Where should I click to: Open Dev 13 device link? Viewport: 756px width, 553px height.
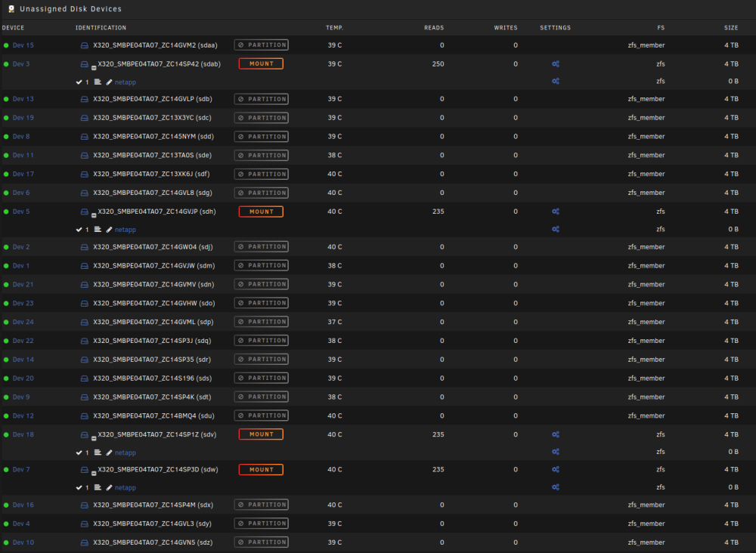[x=23, y=99]
